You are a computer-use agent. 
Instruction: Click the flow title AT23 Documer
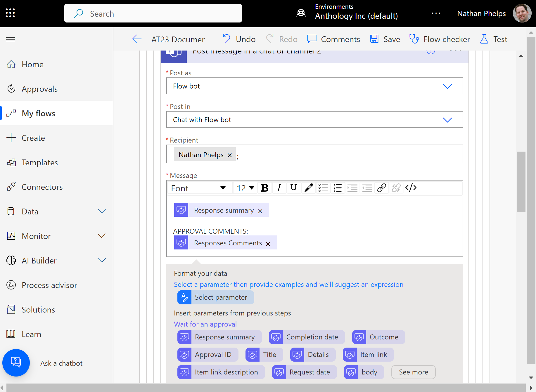pyautogui.click(x=178, y=39)
